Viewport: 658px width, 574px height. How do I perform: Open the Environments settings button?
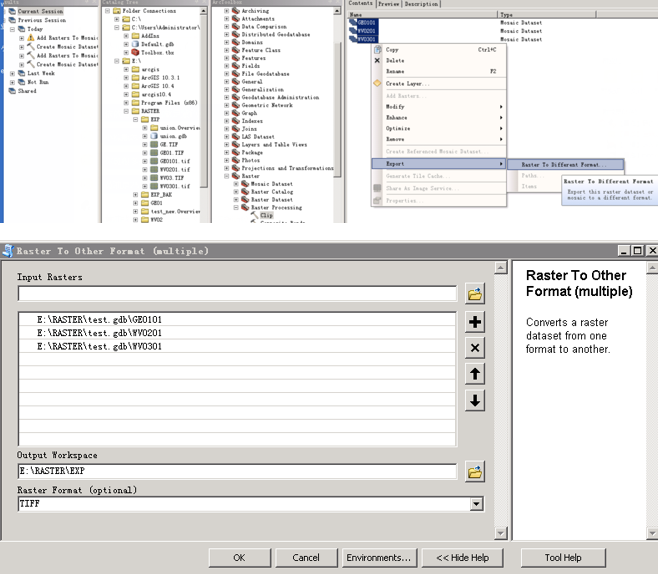pyautogui.click(x=379, y=558)
